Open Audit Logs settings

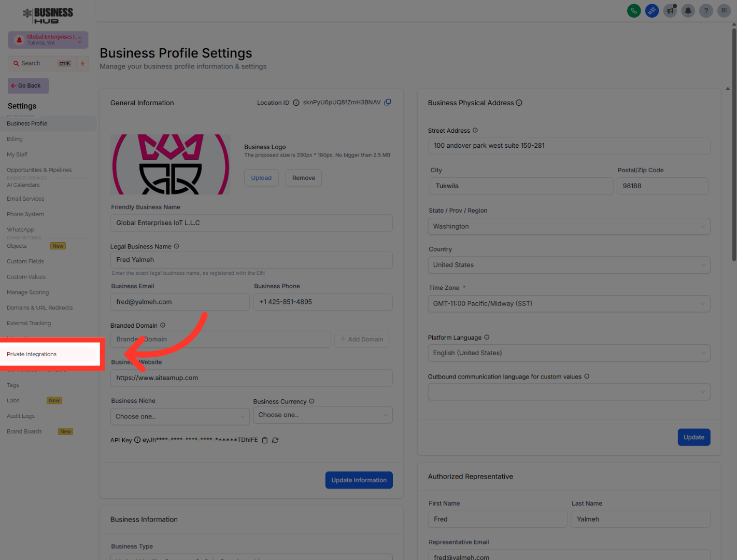click(x=21, y=416)
